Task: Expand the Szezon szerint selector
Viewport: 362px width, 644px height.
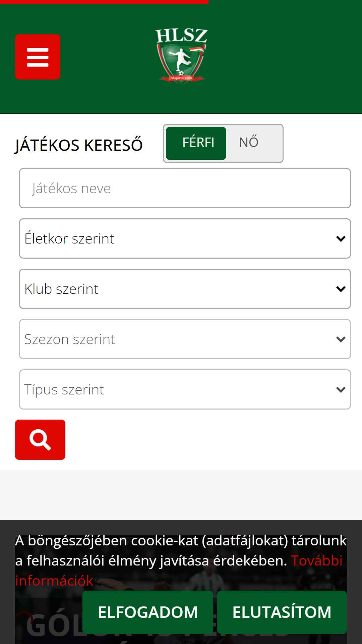Action: [x=185, y=339]
